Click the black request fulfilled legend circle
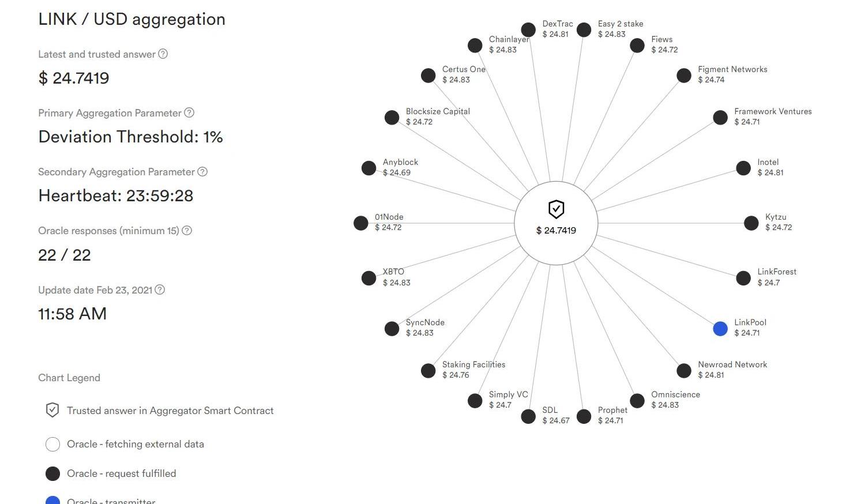Viewport: 846px width, 504px height. pos(52,473)
